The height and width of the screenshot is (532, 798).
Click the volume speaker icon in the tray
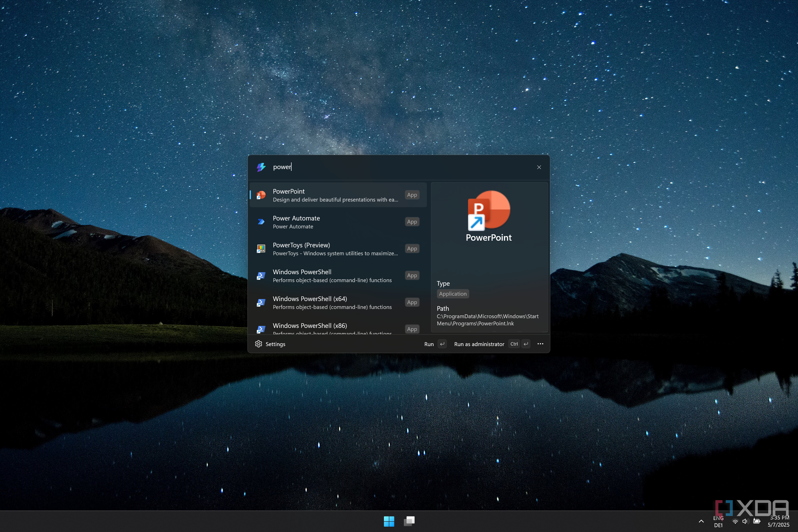[745, 521]
